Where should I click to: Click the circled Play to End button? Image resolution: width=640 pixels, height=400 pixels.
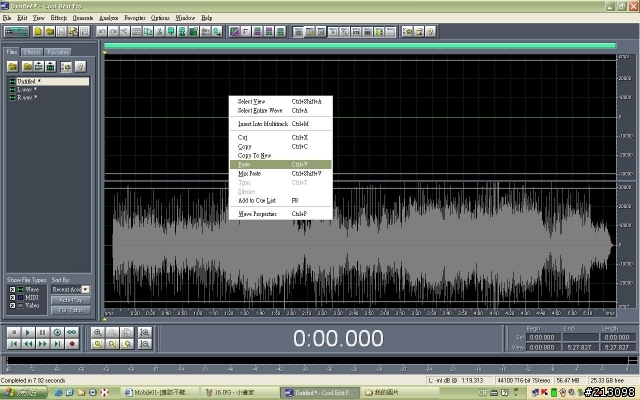[x=57, y=332]
